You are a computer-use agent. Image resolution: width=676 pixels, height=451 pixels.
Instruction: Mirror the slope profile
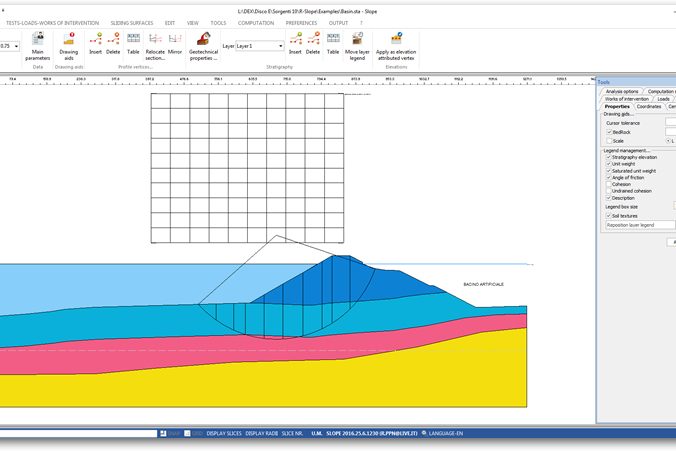pyautogui.click(x=175, y=44)
